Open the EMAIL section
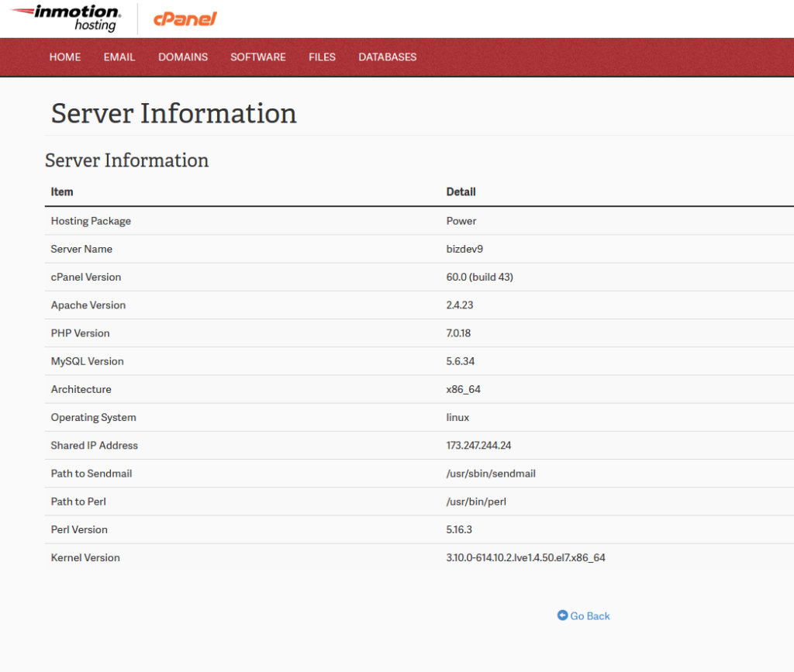 point(119,57)
